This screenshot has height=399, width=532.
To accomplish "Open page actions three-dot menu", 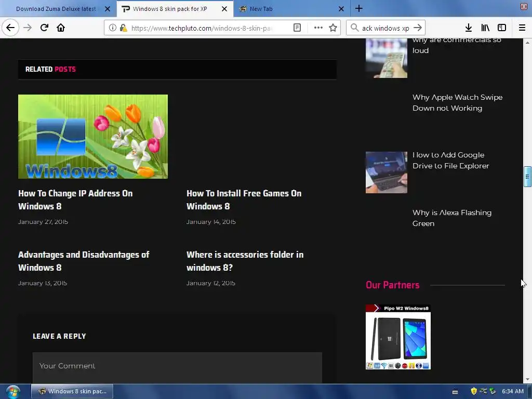I will (x=318, y=28).
